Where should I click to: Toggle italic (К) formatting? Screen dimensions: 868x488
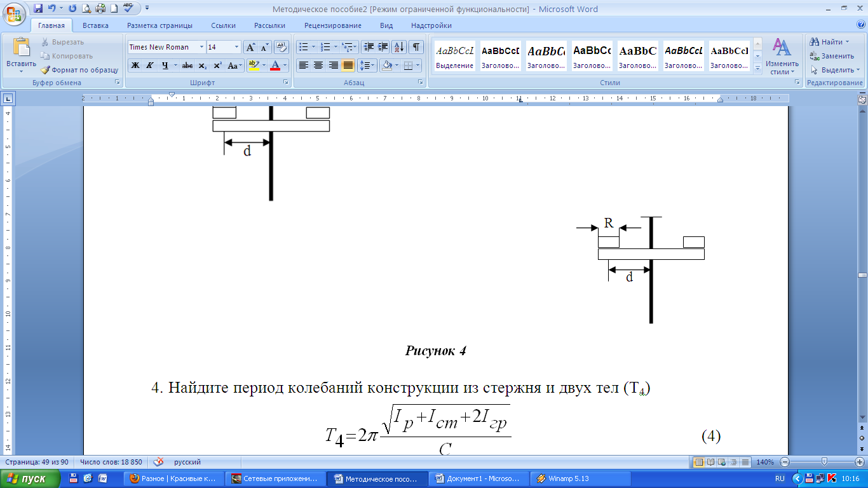pos(150,65)
